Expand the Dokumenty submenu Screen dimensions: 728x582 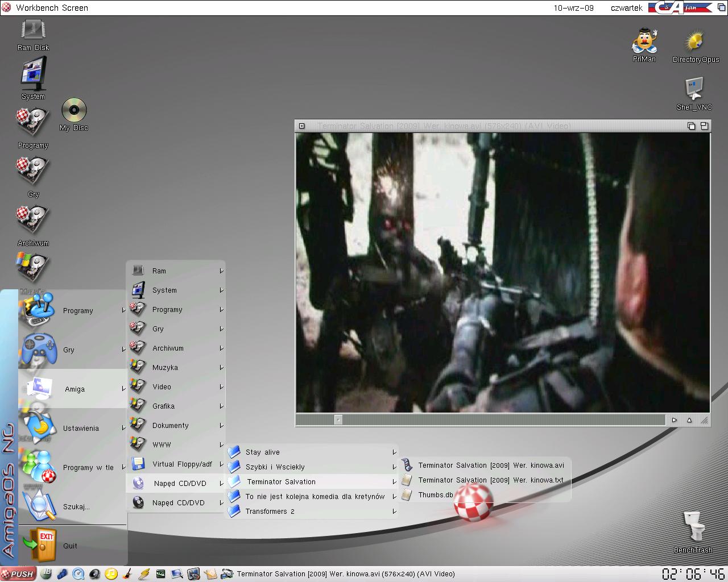point(176,426)
